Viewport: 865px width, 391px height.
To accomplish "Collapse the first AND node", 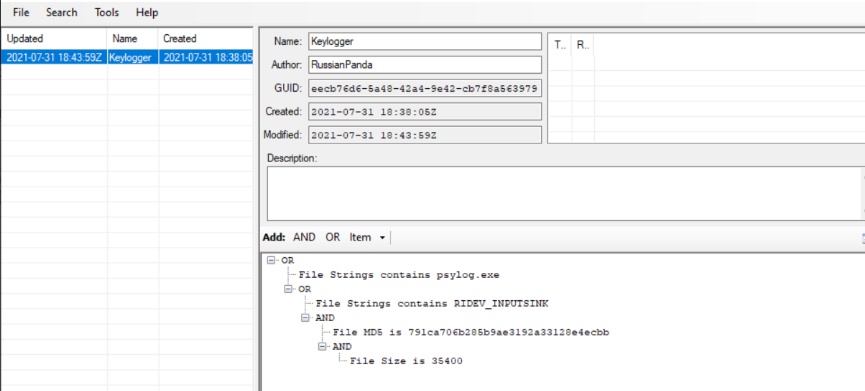I will 305,318.
